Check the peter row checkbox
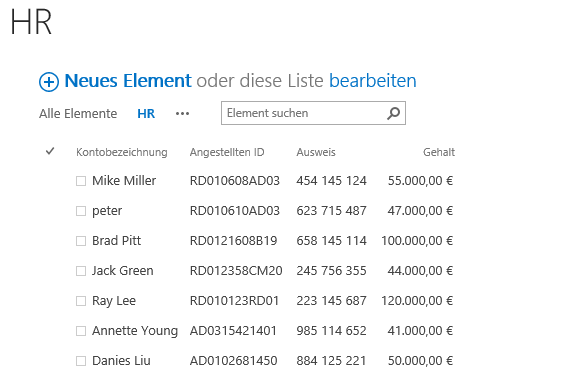The height and width of the screenshot is (378, 565). click(81, 211)
